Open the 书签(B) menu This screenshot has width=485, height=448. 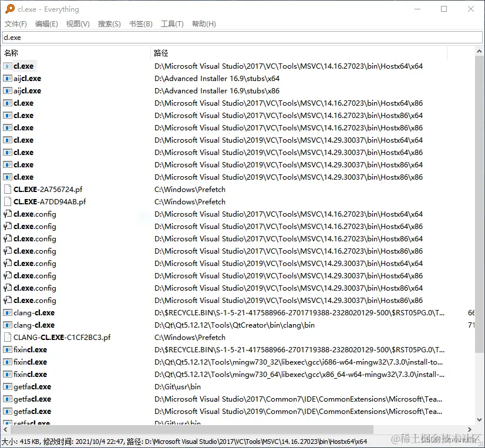141,24
